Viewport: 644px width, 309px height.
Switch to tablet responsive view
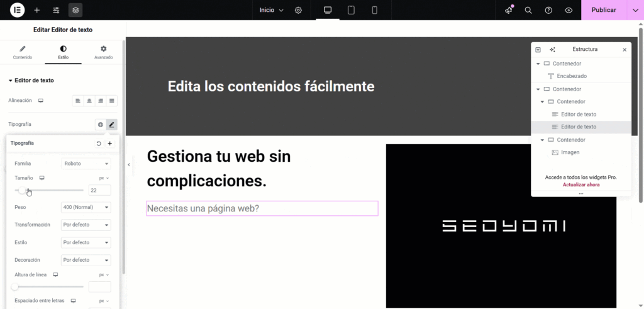[x=352, y=10]
